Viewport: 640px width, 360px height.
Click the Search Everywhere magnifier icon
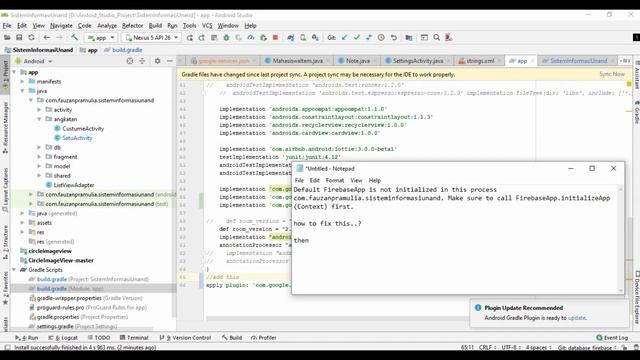point(436,38)
